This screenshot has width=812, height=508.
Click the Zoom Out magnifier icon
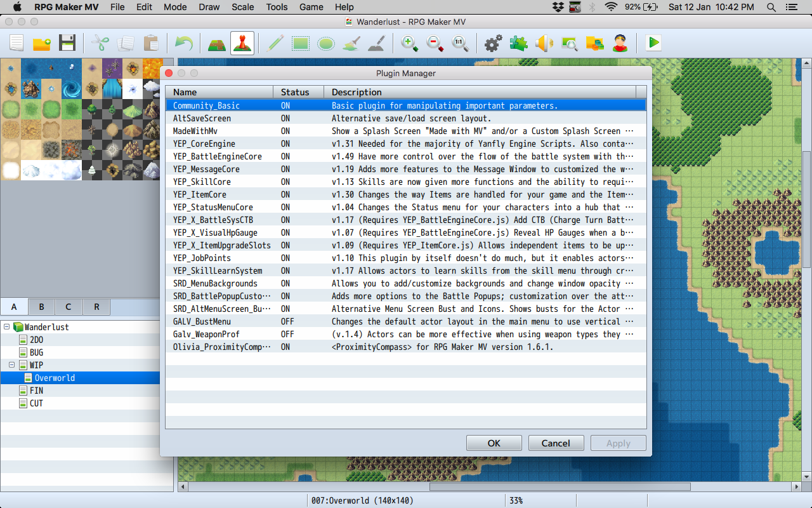(435, 43)
